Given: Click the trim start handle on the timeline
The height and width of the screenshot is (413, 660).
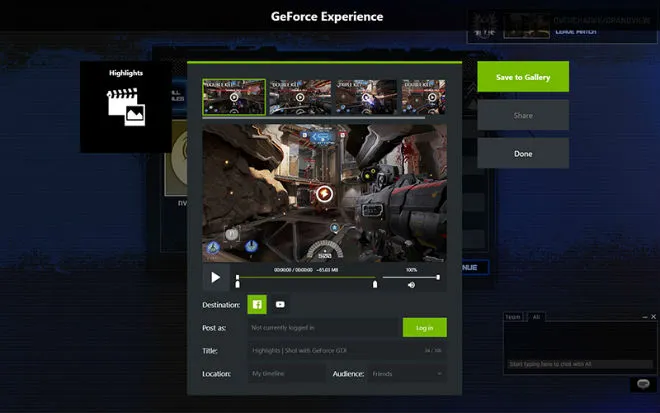Looking at the screenshot, I should pyautogui.click(x=237, y=285).
